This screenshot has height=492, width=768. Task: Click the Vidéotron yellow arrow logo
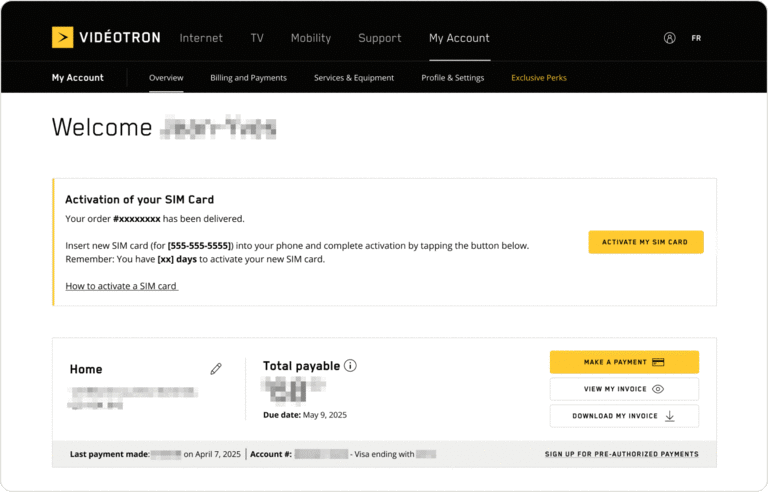62,37
